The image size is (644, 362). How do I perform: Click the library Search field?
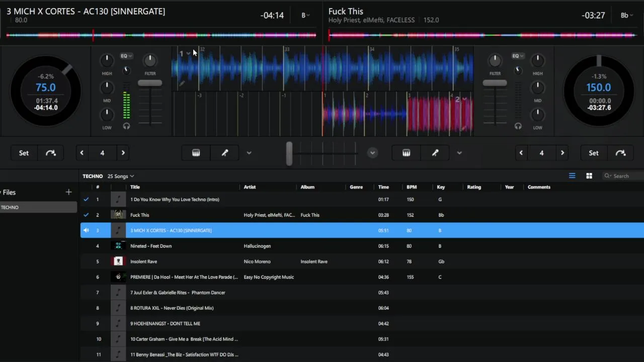(x=624, y=176)
